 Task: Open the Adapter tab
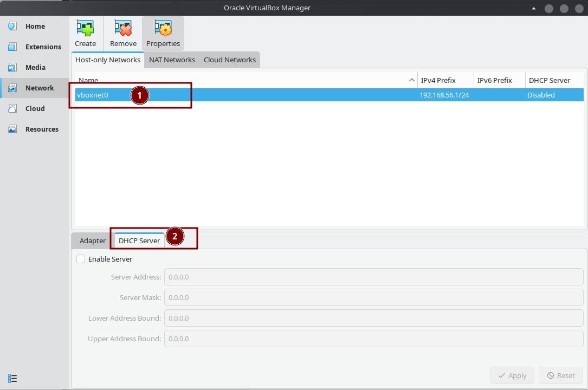click(x=92, y=240)
